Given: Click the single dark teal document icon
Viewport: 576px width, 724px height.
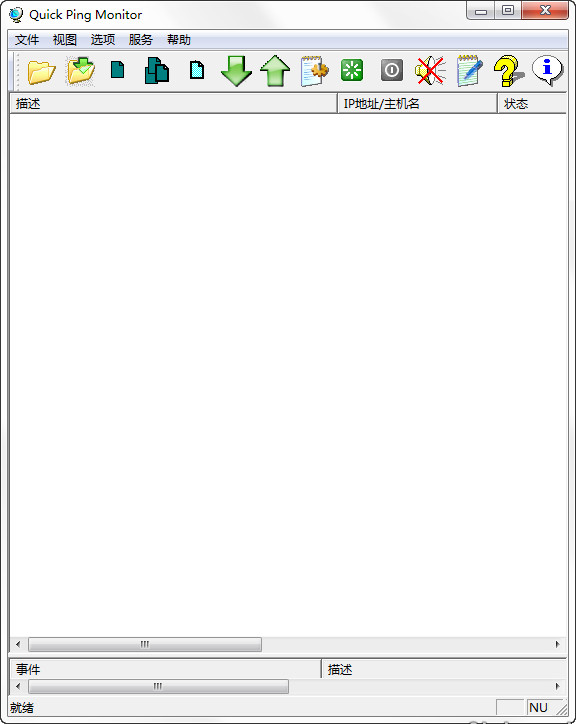Looking at the screenshot, I should tap(118, 70).
